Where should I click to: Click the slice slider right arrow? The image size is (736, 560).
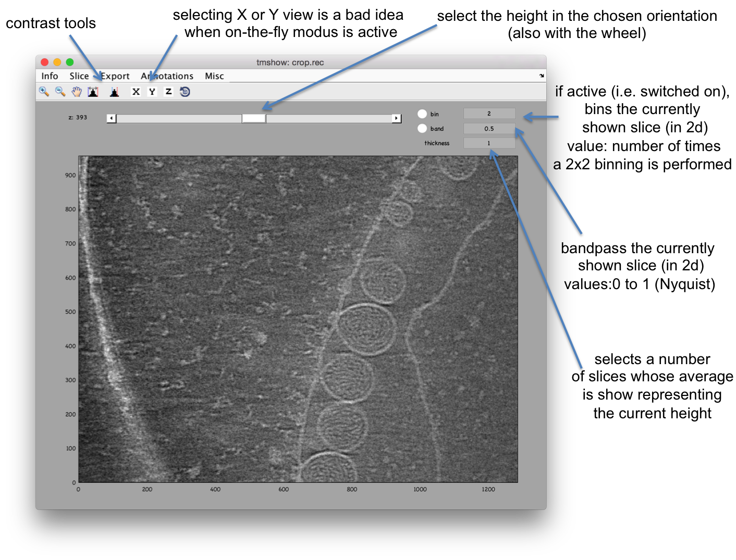397,118
